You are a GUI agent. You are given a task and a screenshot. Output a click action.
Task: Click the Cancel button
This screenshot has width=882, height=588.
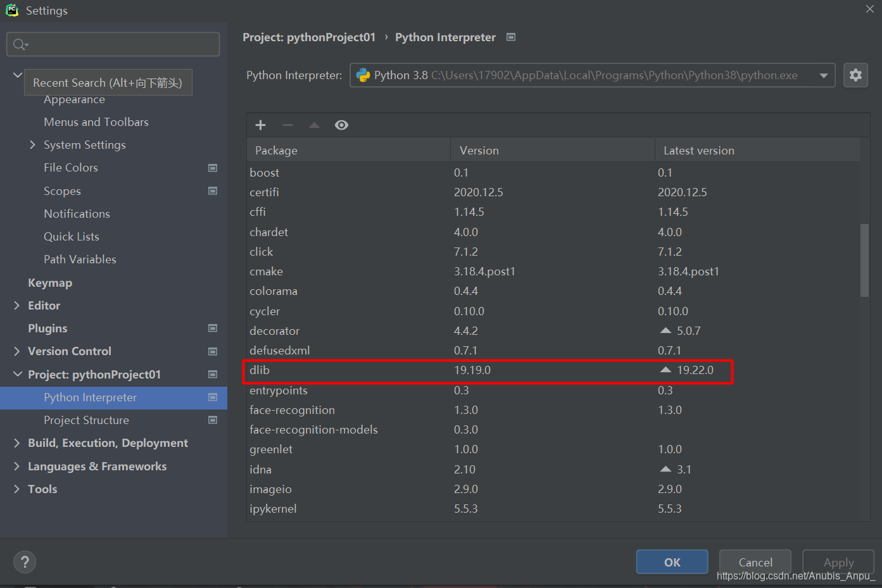tap(755, 561)
